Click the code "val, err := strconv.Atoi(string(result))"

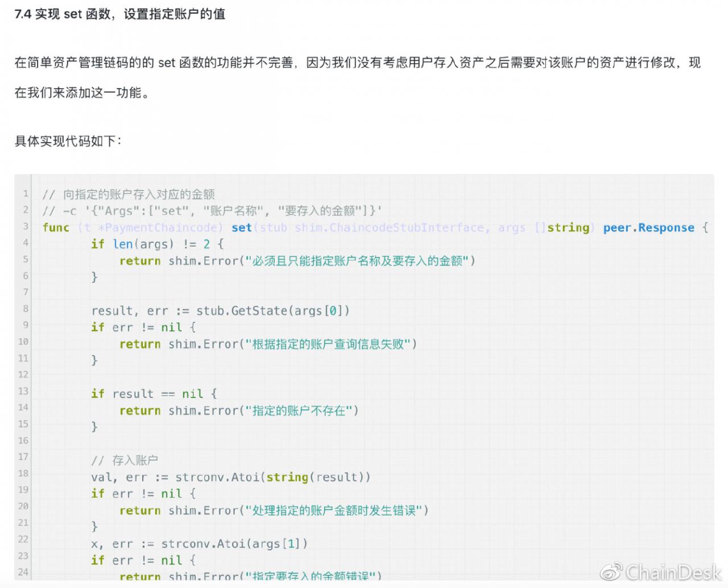231,477
